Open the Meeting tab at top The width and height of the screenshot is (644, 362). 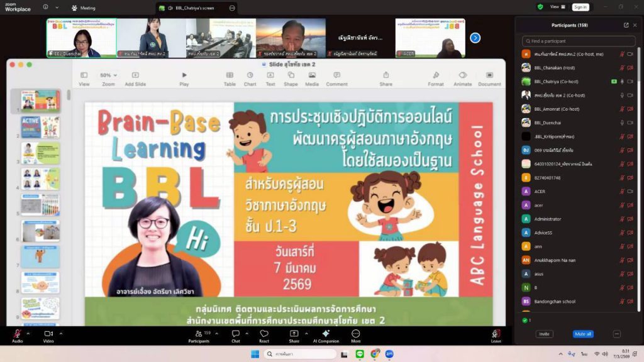[83, 8]
